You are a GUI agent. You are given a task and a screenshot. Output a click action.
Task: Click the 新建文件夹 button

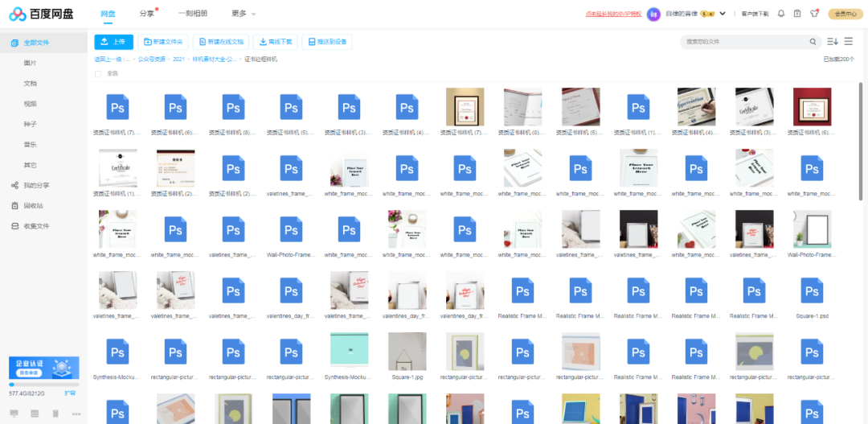pyautogui.click(x=162, y=42)
